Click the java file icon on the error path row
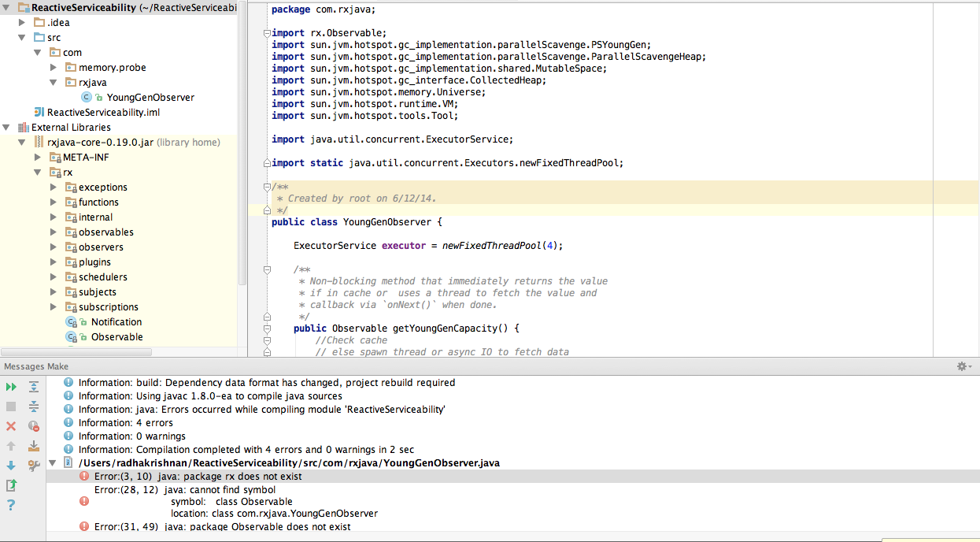 68,463
